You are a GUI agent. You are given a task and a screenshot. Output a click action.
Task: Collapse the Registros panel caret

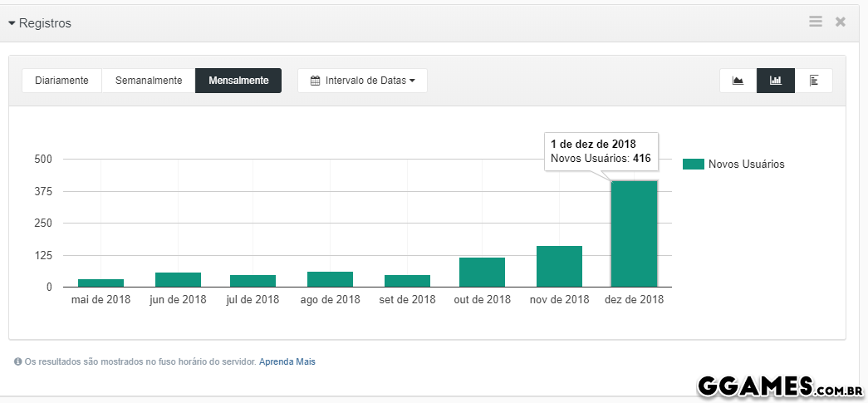click(12, 23)
